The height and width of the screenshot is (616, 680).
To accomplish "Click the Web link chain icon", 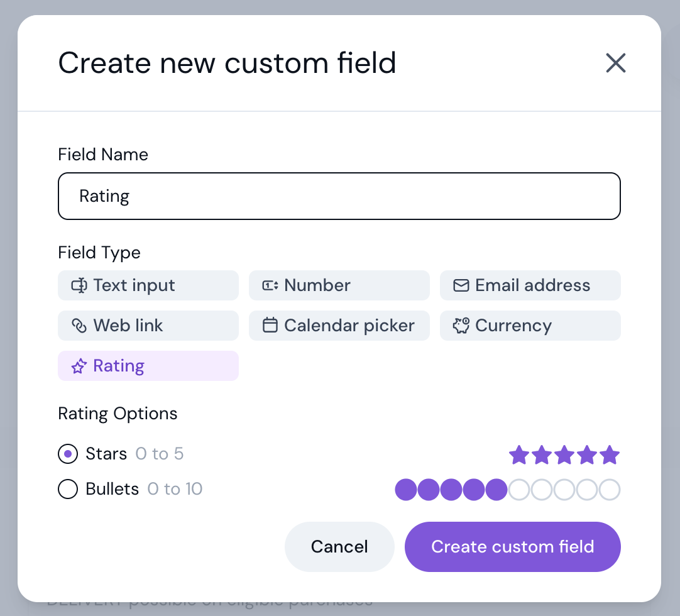I will coord(79,326).
